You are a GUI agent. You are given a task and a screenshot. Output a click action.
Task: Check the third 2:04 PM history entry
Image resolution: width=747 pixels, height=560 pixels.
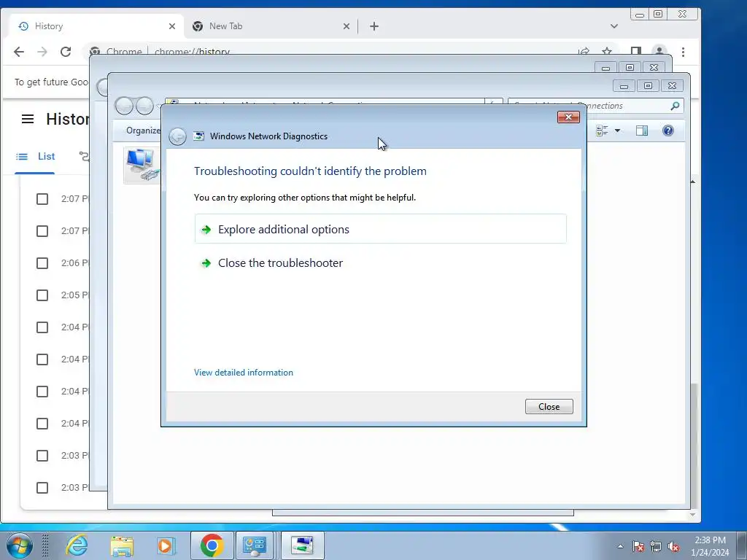(42, 392)
